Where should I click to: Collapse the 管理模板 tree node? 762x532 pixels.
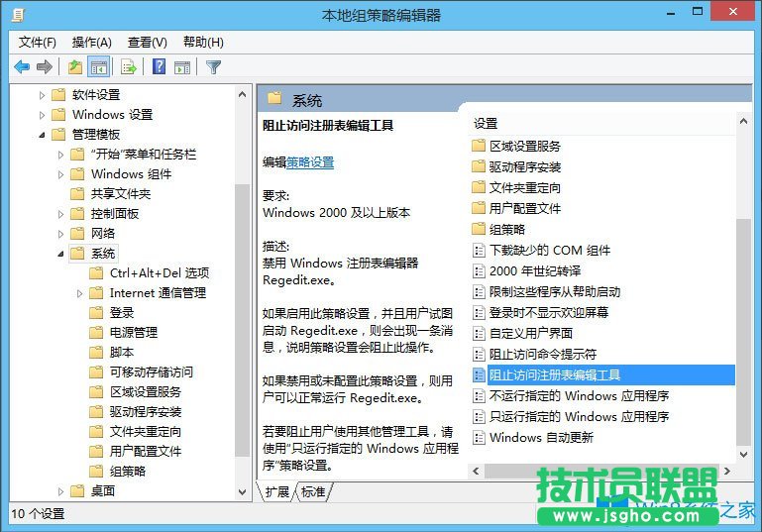pyautogui.click(x=42, y=135)
